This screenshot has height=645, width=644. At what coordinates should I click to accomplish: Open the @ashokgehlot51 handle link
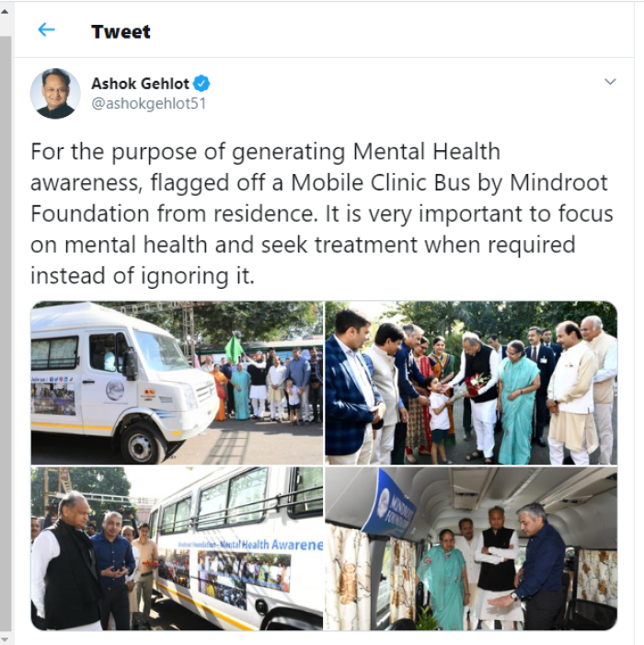(148, 103)
